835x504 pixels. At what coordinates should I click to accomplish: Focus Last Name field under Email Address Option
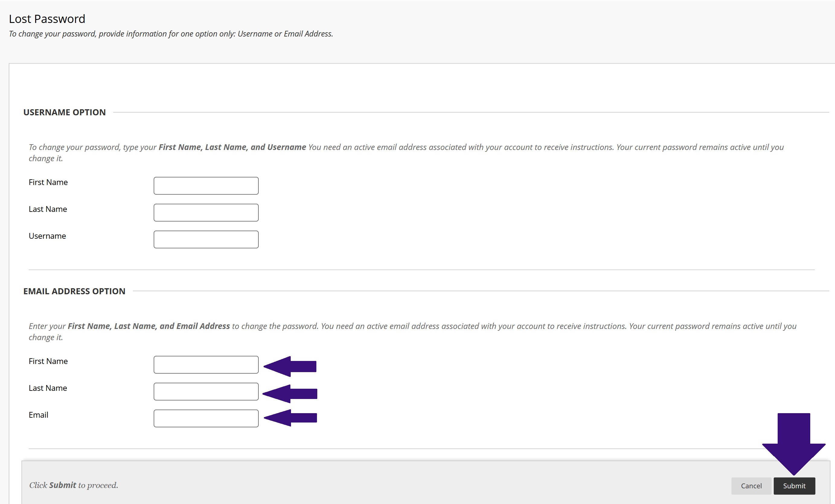point(206,391)
